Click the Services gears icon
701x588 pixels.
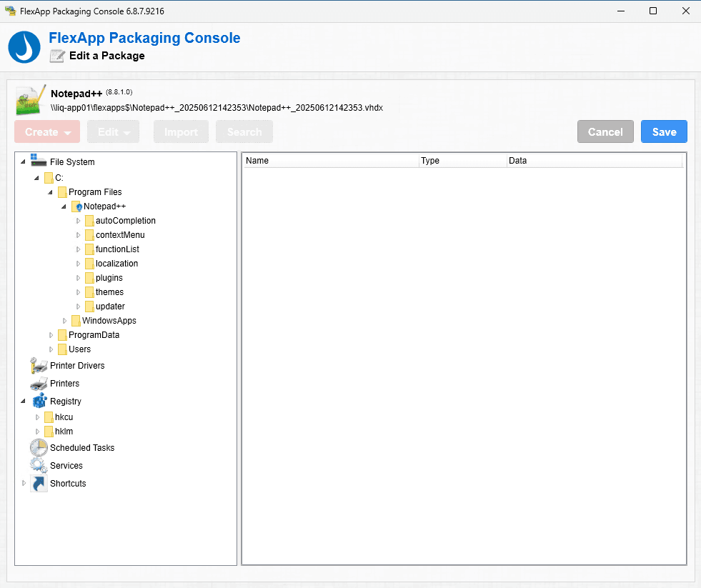point(39,466)
